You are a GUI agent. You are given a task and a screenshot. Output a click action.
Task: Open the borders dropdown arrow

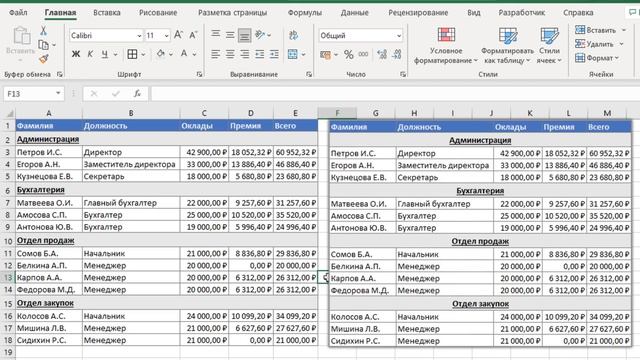tap(143, 54)
